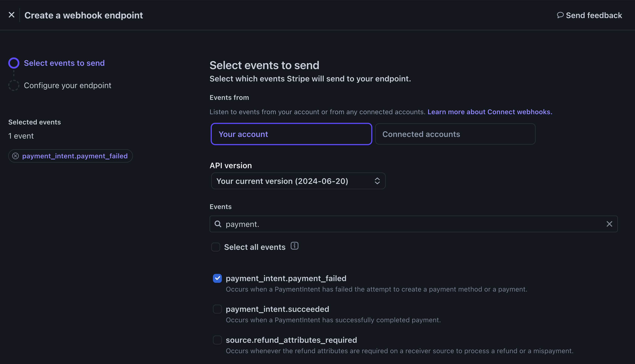Click the info icon beside Select all events
The image size is (635, 364).
(x=295, y=246)
